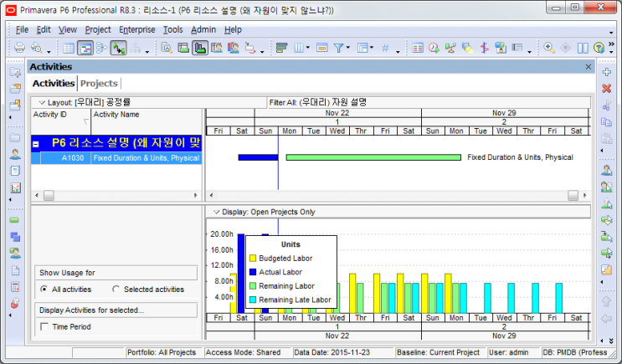Click the Gantt chart scrollbar right arrow

tap(584, 196)
